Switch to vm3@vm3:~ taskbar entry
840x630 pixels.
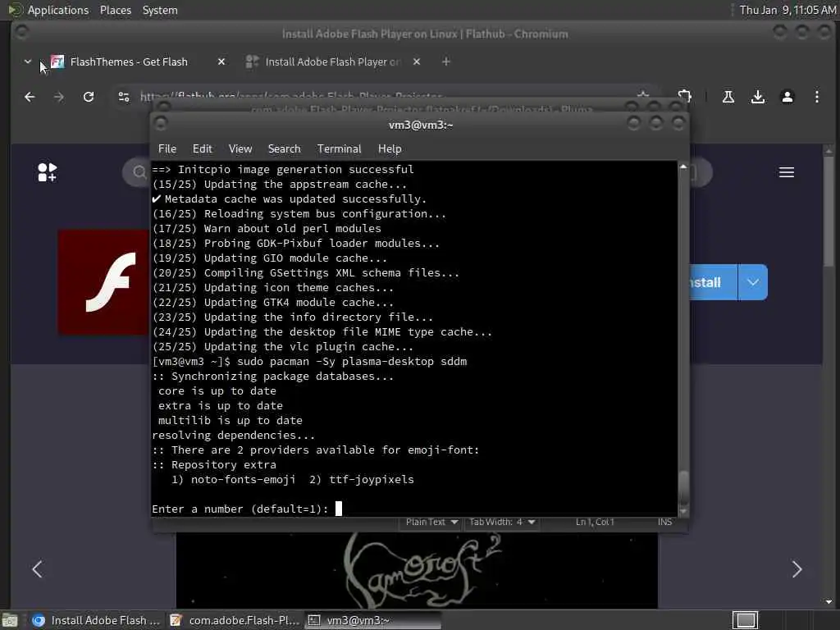(x=373, y=620)
